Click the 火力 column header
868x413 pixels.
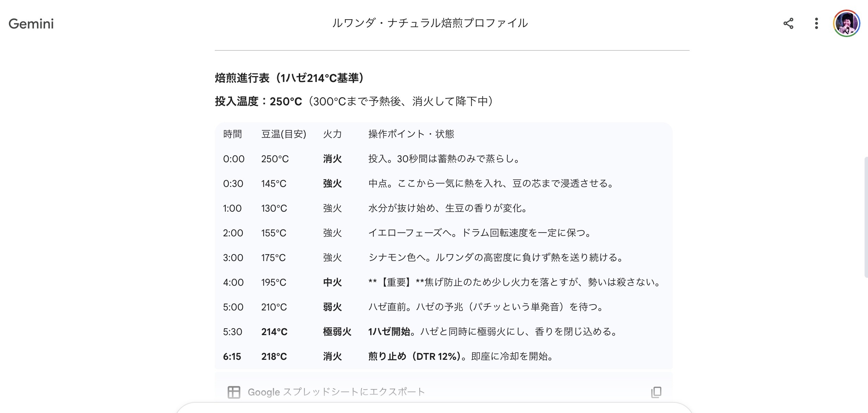tap(332, 134)
